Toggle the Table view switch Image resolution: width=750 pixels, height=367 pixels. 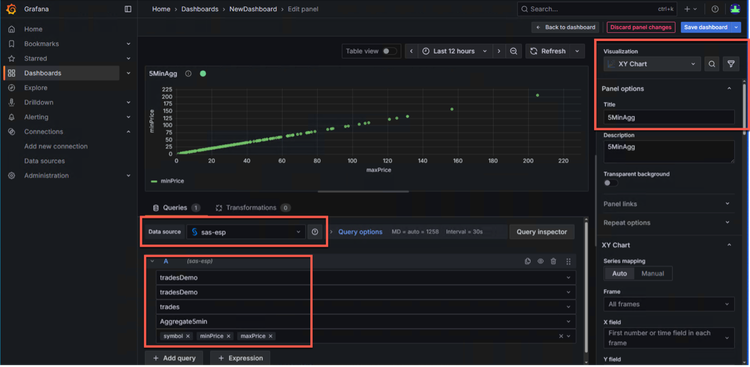point(389,51)
